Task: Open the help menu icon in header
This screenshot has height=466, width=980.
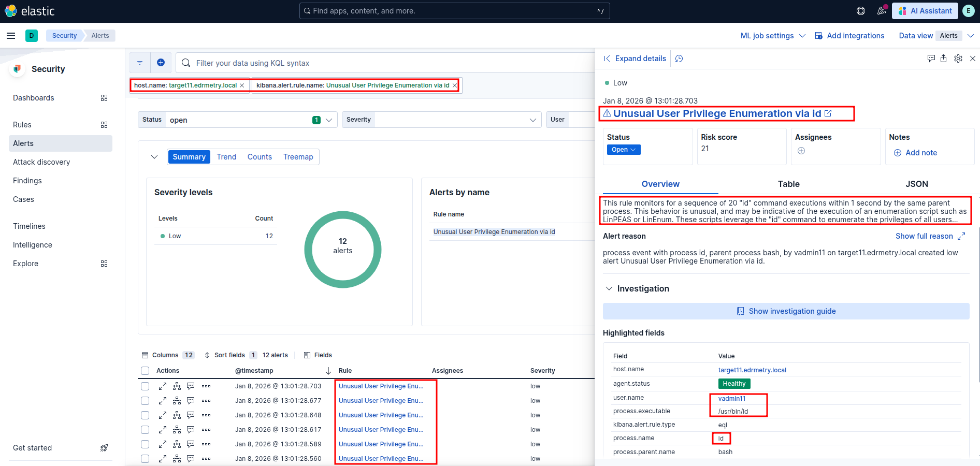Action: tap(861, 11)
